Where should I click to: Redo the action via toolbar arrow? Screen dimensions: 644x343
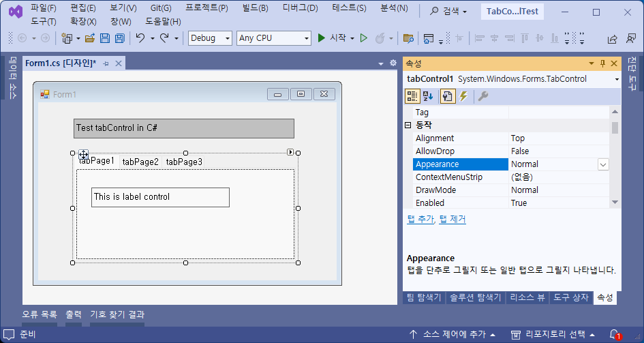164,38
